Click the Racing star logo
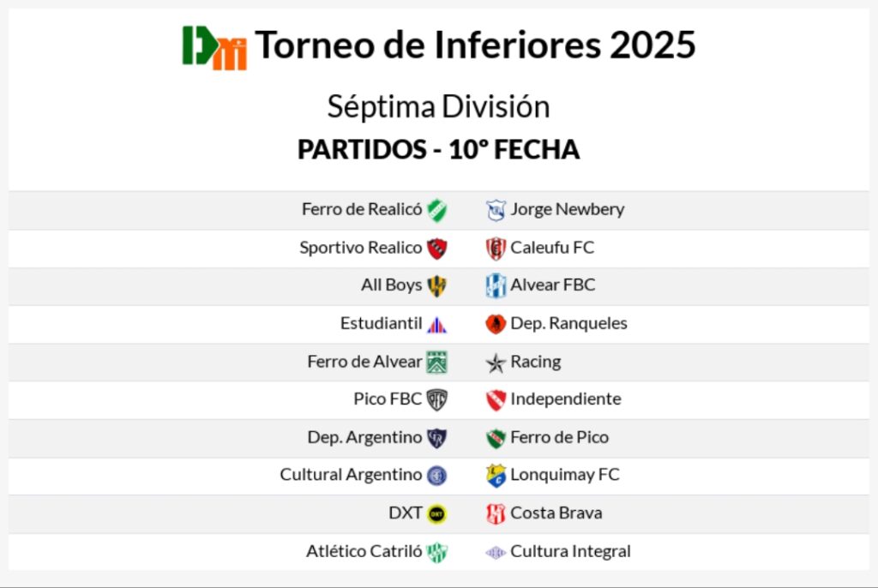This screenshot has width=878, height=588. pyautogui.click(x=496, y=363)
